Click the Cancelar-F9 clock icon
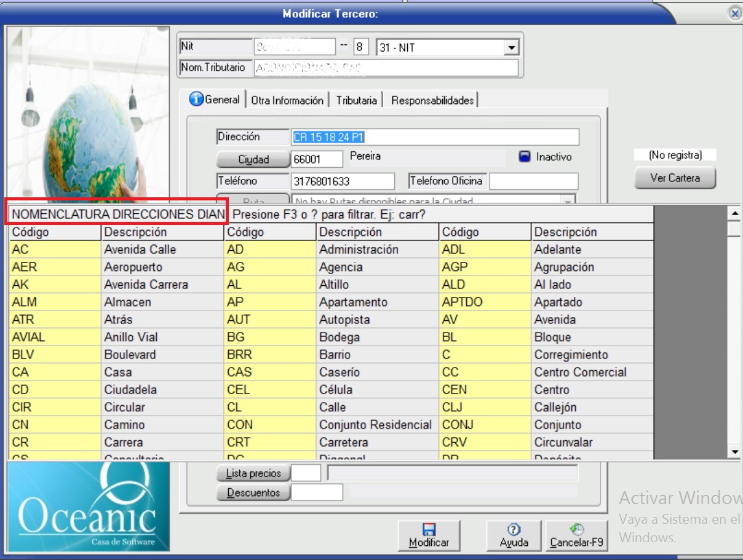 pyautogui.click(x=576, y=529)
